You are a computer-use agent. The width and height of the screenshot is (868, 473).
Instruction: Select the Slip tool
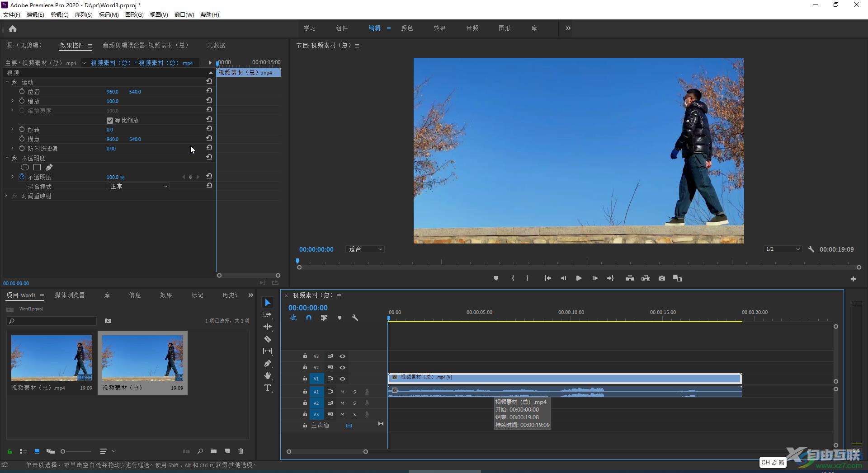click(268, 351)
